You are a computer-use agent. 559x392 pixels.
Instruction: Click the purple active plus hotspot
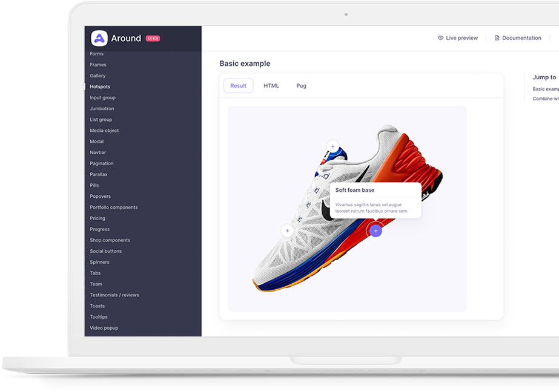pos(375,230)
